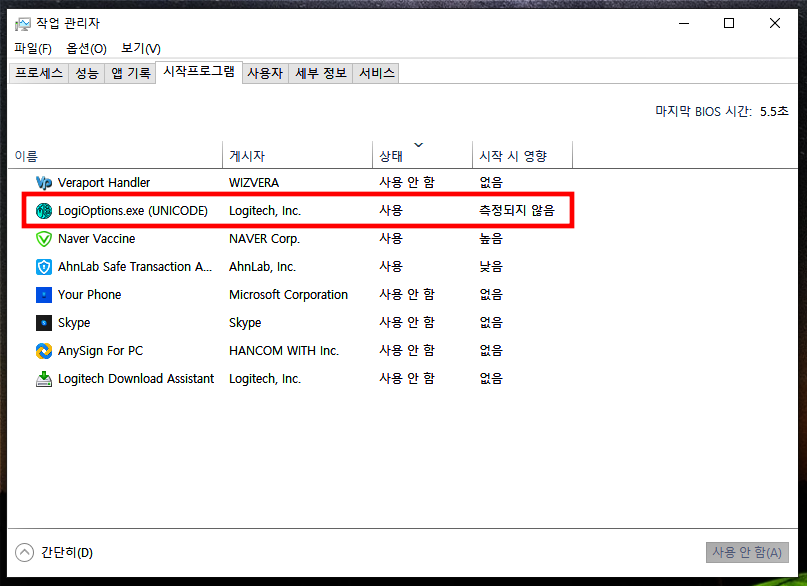
Task: Sort by the 이름 column header
Action: (116, 156)
